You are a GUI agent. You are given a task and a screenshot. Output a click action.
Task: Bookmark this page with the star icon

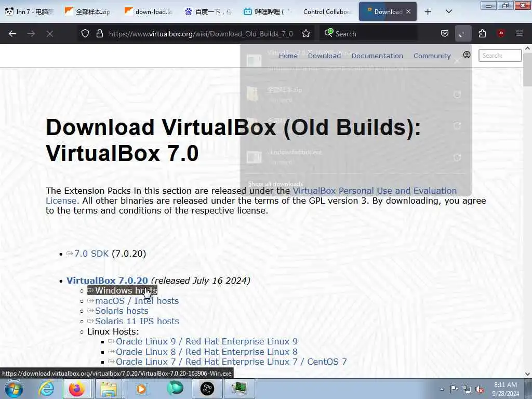(x=306, y=33)
